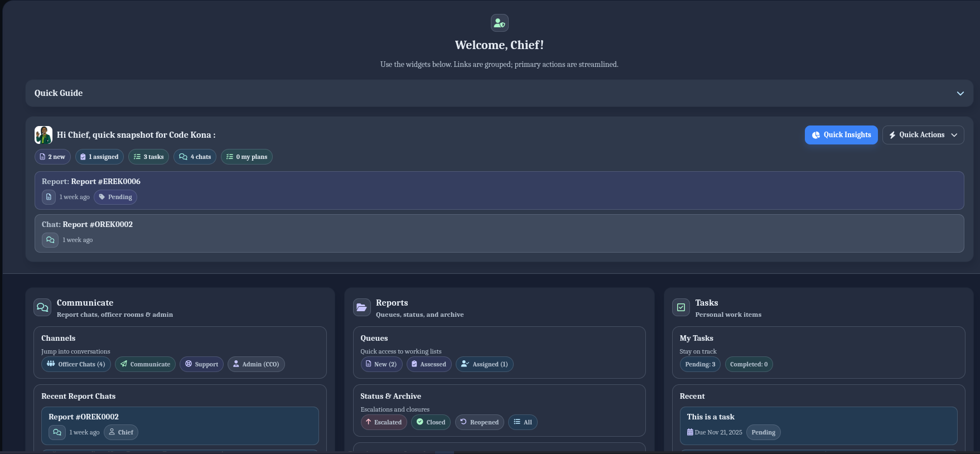Go to the Support channel
The width and height of the screenshot is (980, 454).
click(x=201, y=364)
